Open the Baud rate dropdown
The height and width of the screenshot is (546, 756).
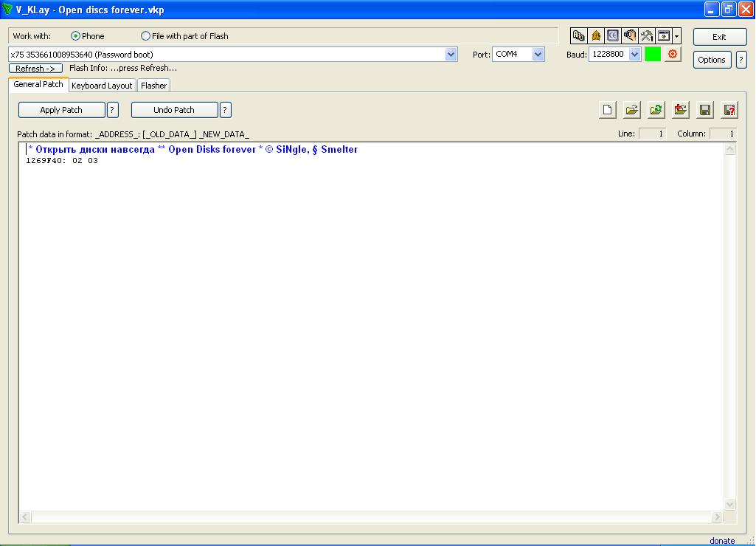(634, 55)
